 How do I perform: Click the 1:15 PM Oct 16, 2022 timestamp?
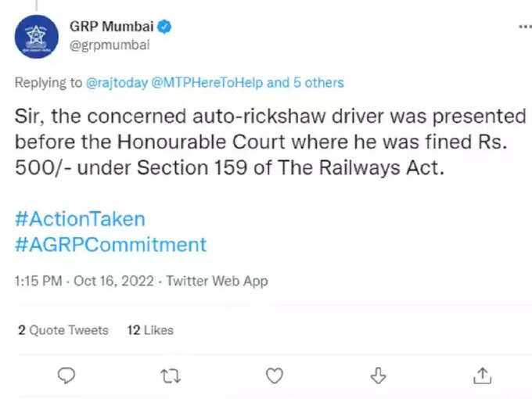(84, 281)
